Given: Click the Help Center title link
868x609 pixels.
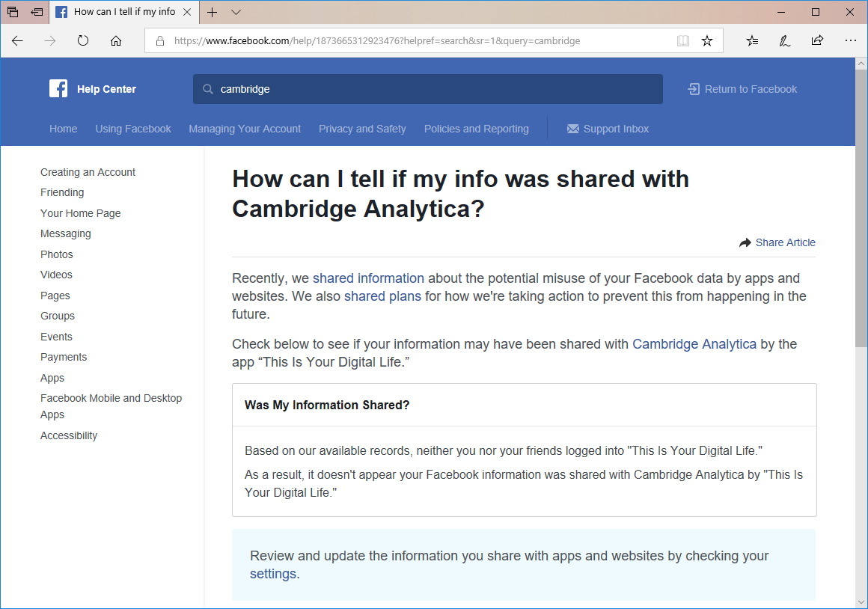Looking at the screenshot, I should pyautogui.click(x=106, y=89).
